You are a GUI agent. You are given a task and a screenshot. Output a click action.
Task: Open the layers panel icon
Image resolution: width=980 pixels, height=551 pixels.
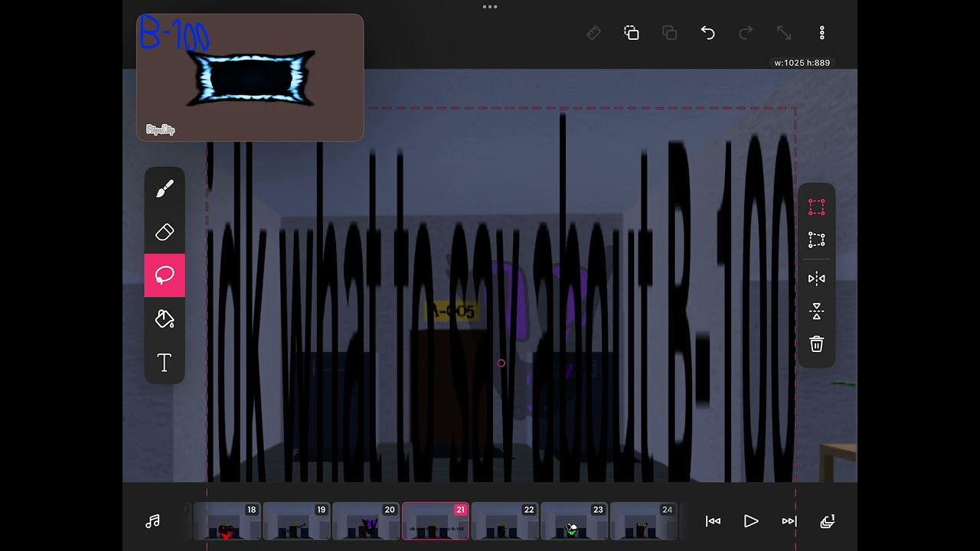click(827, 521)
